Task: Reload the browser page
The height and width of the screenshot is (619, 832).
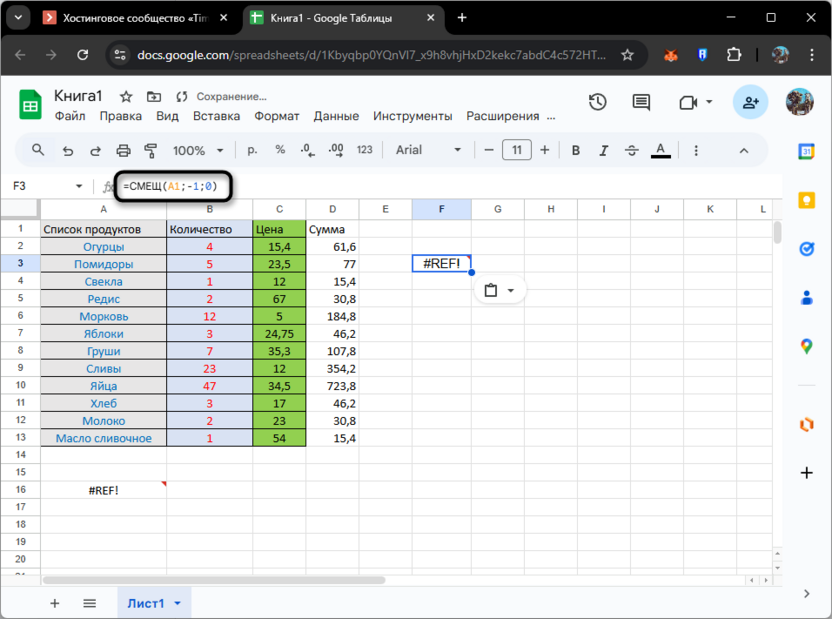Action: pos(83,55)
